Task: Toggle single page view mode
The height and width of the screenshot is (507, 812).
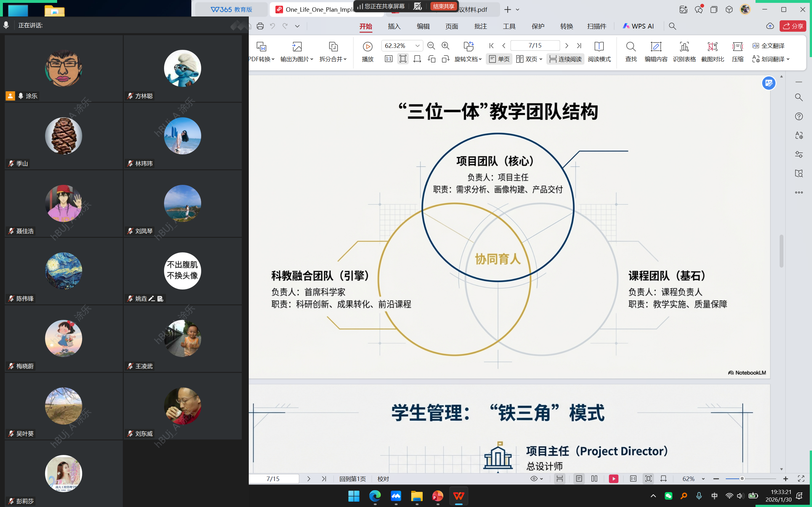Action: [499, 59]
